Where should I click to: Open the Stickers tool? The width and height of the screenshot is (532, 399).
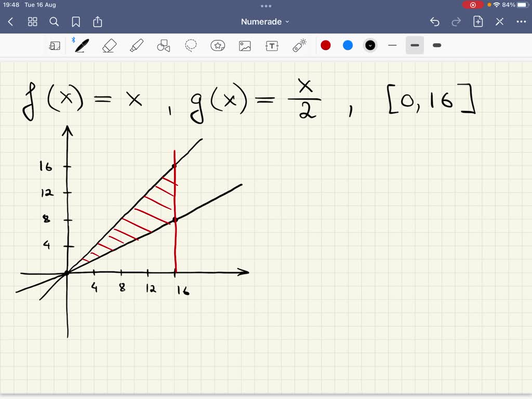(x=218, y=45)
